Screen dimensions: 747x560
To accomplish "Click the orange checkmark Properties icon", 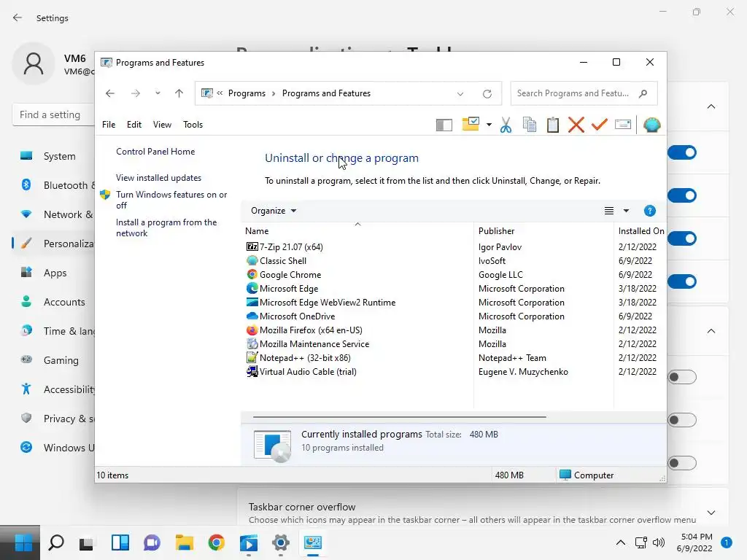I will (600, 124).
